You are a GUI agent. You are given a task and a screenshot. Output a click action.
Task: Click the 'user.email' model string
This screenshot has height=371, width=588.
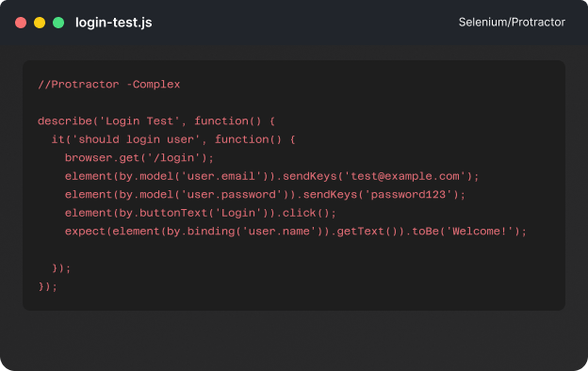coord(221,176)
